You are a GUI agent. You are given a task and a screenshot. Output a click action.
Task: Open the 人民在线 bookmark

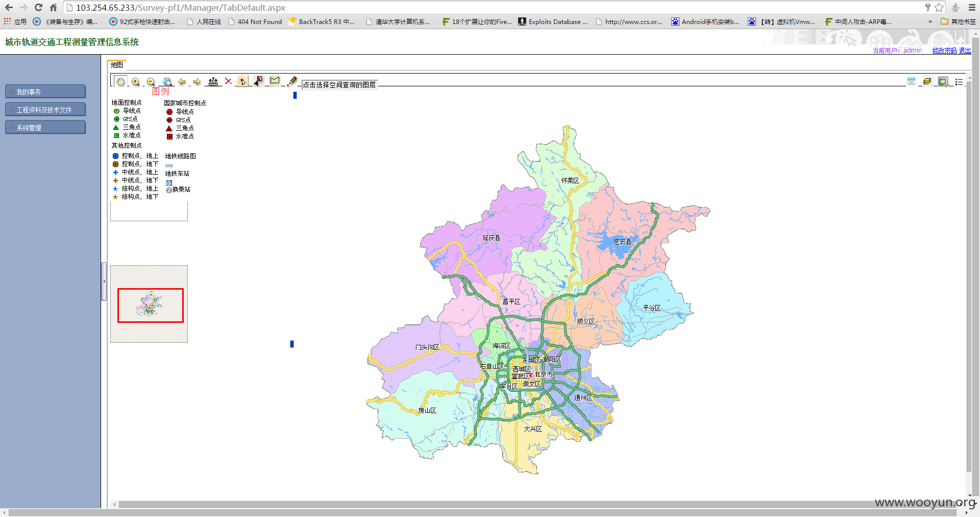coord(204,21)
